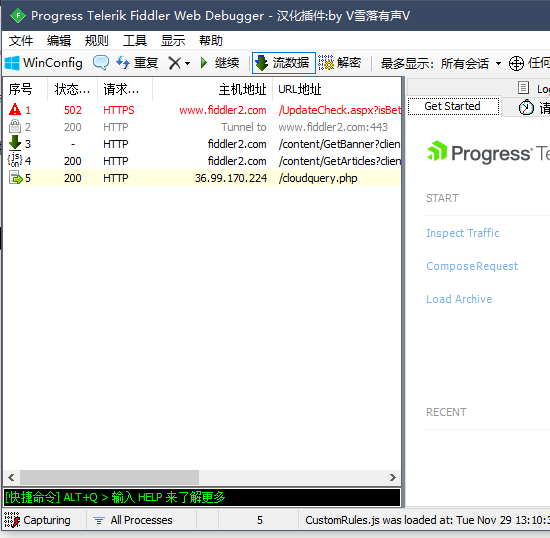Select the /cloudquery.php URL cell
550x538 pixels.
(318, 178)
